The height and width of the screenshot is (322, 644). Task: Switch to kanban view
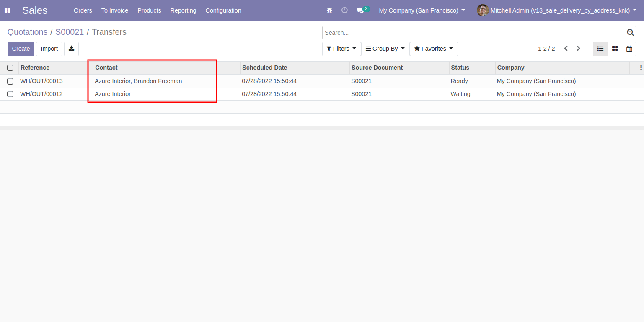coord(615,49)
